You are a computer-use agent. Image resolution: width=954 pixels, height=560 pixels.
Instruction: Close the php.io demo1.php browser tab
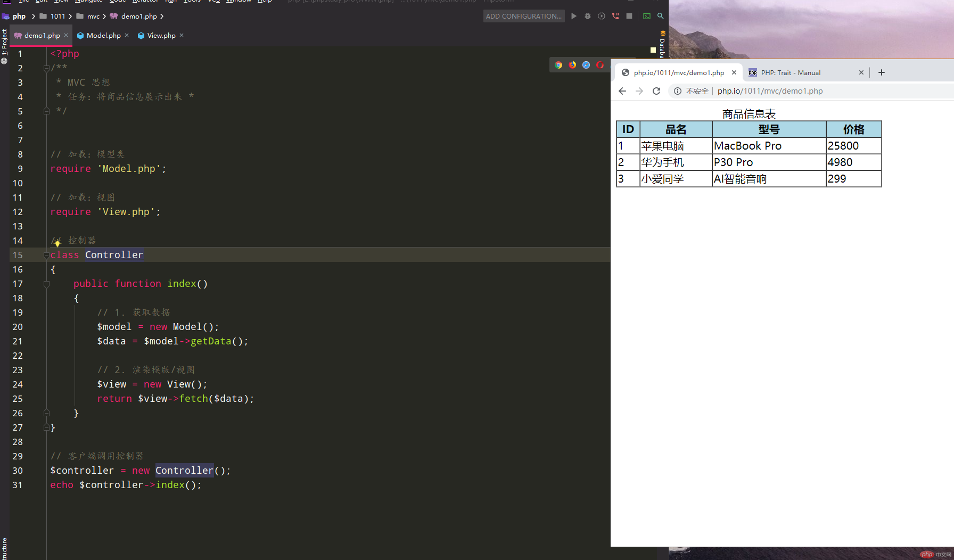734,72
